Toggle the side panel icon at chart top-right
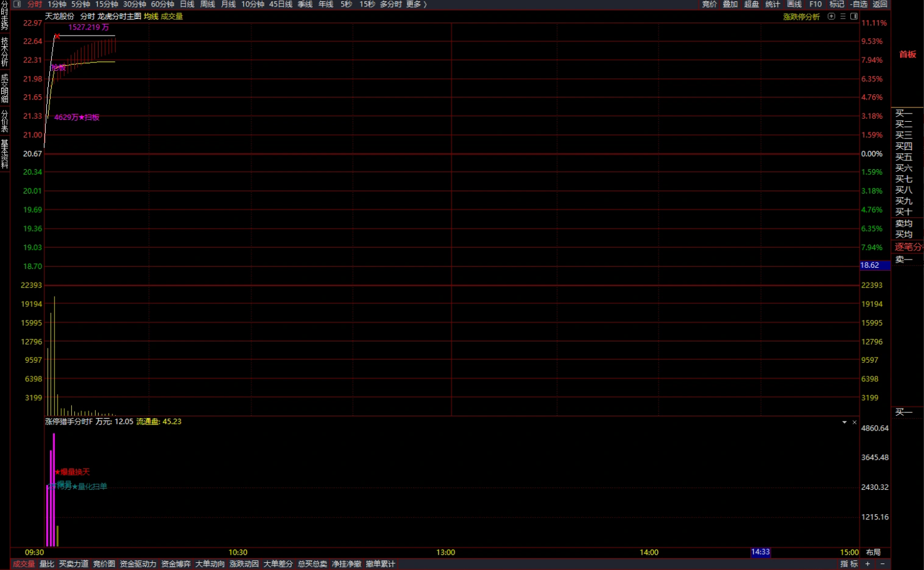 tap(854, 17)
